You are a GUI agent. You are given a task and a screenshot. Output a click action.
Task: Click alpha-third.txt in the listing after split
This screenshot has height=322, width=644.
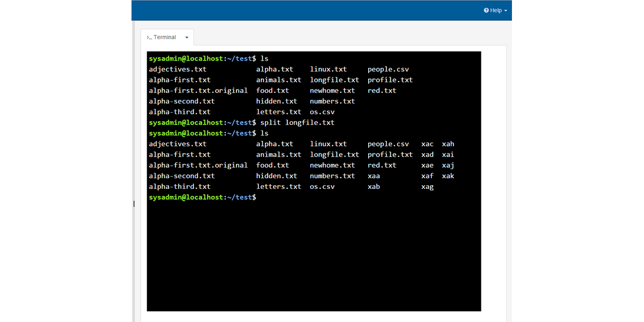[x=180, y=187]
